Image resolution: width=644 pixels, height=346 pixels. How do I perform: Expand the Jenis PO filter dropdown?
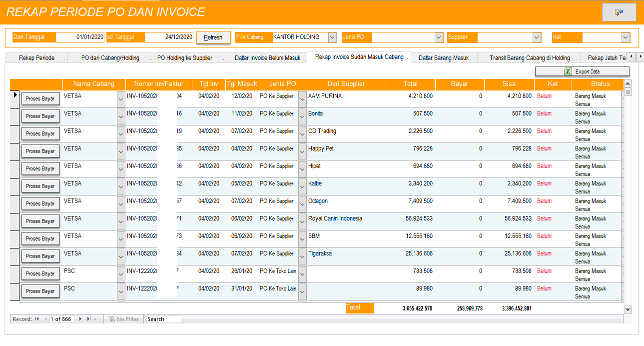point(439,37)
